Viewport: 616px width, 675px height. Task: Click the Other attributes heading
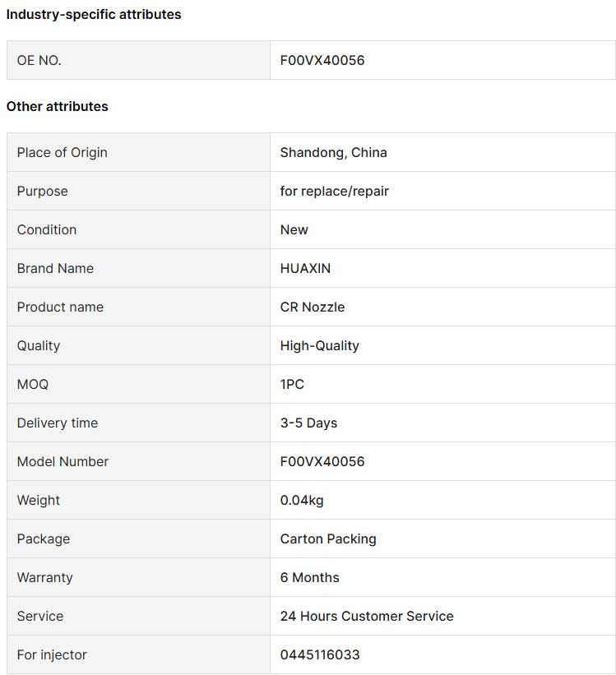(58, 106)
